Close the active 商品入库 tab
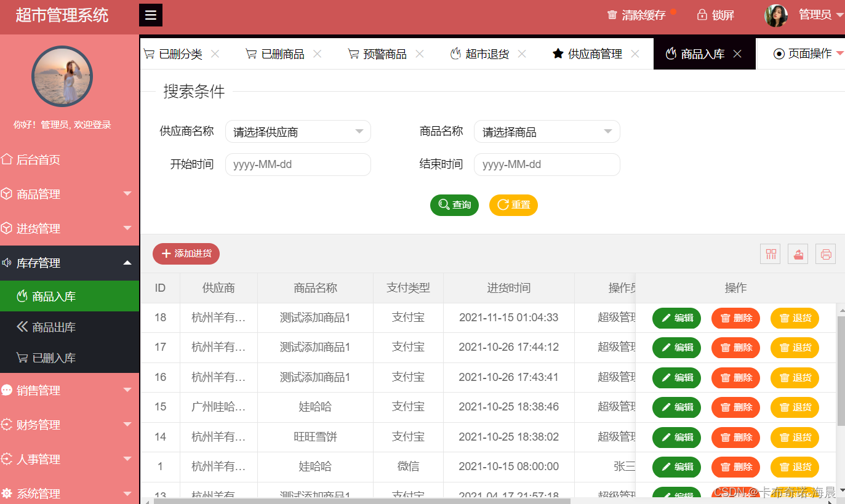The height and width of the screenshot is (504, 845). (737, 54)
